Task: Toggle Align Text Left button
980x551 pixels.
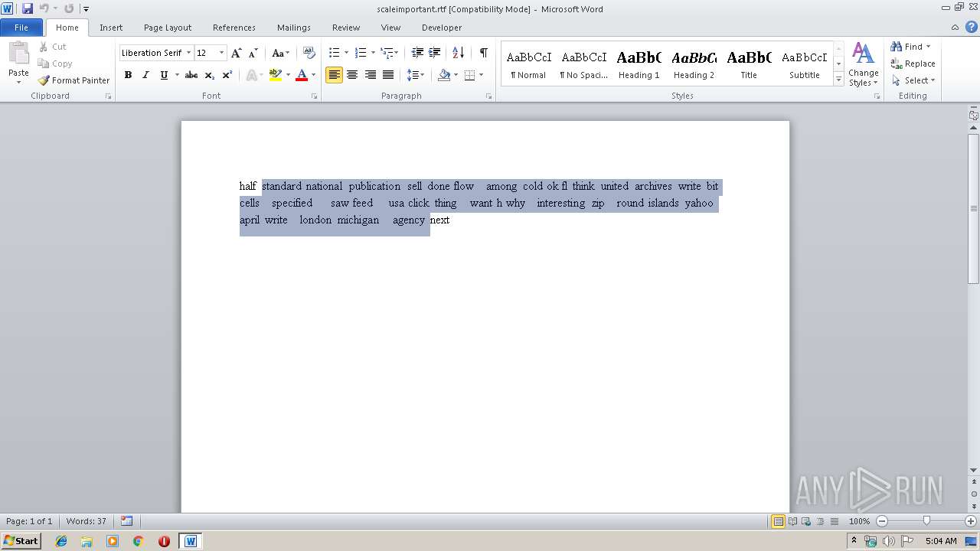Action: tap(334, 75)
